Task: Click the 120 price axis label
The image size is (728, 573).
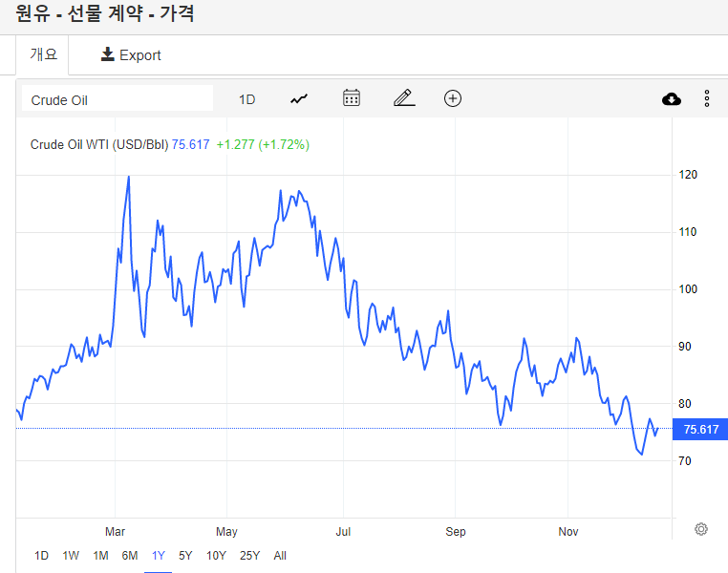Action: 688,175
